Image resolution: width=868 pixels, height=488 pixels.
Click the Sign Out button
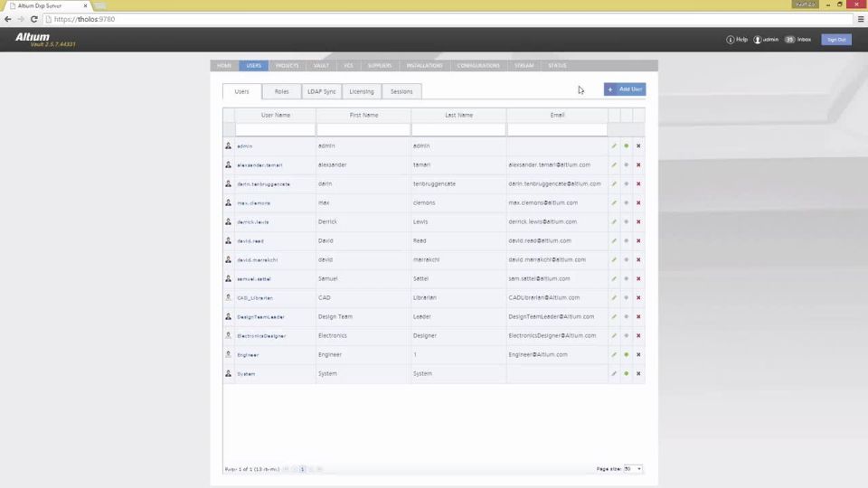coord(835,40)
